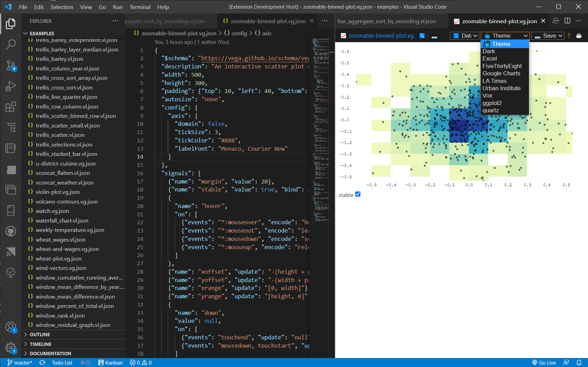Click the help question mark icon next to Save

(x=569, y=36)
